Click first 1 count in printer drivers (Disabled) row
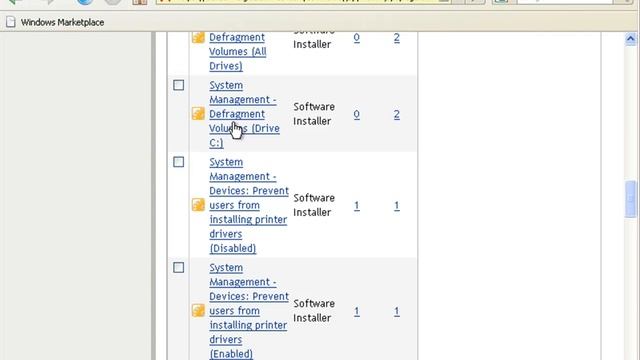Screen dimensions: 640x360 point(357,205)
